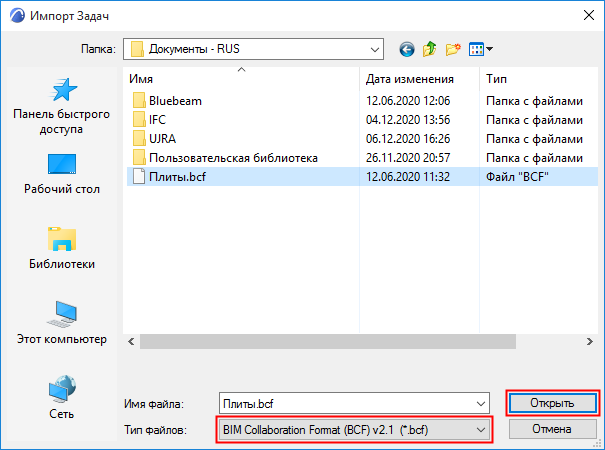Image resolution: width=605 pixels, height=450 pixels.
Task: Click Папка с файлами type in Bluebeam row
Action: click(534, 101)
